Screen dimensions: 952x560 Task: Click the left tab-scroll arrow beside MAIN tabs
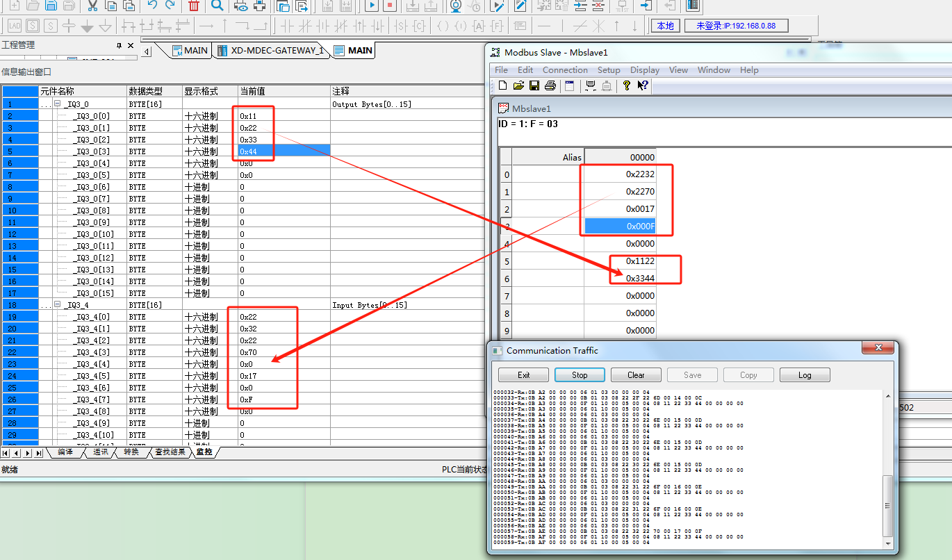click(x=147, y=51)
